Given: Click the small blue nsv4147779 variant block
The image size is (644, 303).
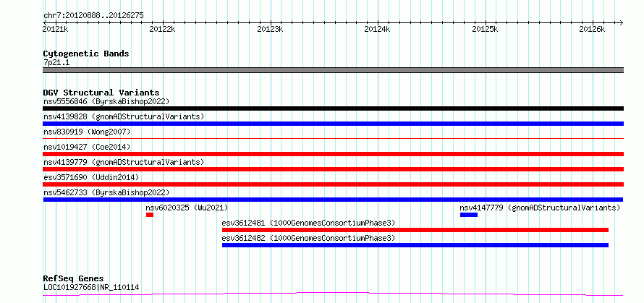Looking at the screenshot, I should pos(469,215).
